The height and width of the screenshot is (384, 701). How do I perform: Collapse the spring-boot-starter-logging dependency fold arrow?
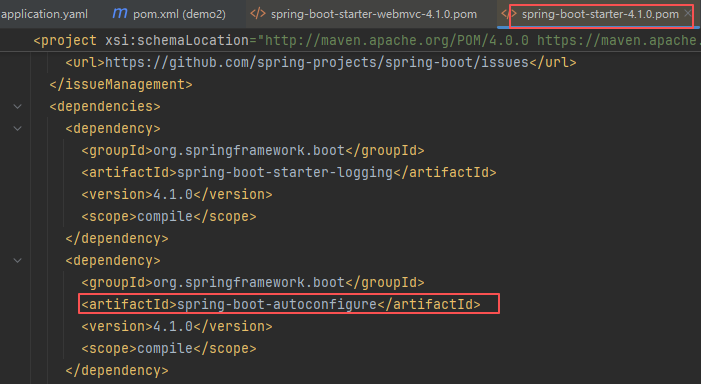click(17, 128)
